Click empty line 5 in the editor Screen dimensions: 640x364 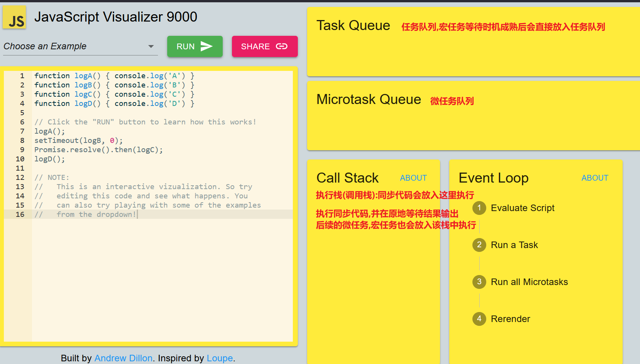[162, 113]
